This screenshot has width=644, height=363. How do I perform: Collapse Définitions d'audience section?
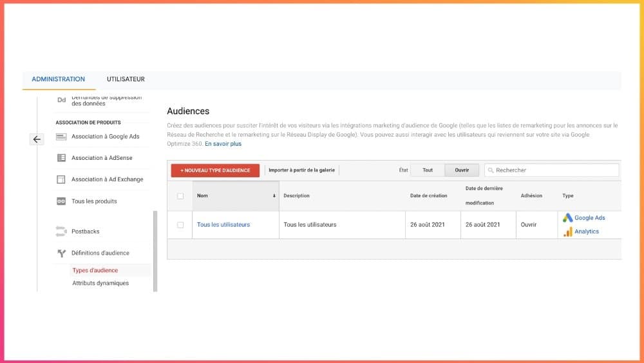[x=100, y=253]
